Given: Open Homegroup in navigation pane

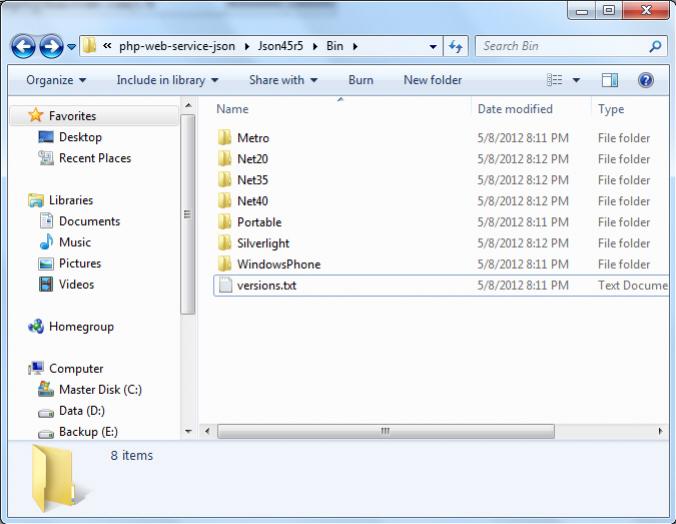Looking at the screenshot, I should tap(81, 326).
